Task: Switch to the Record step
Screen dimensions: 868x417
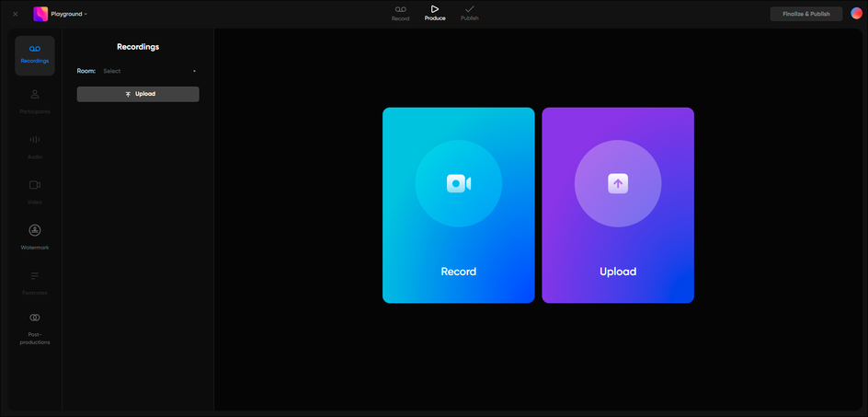Action: [x=400, y=13]
